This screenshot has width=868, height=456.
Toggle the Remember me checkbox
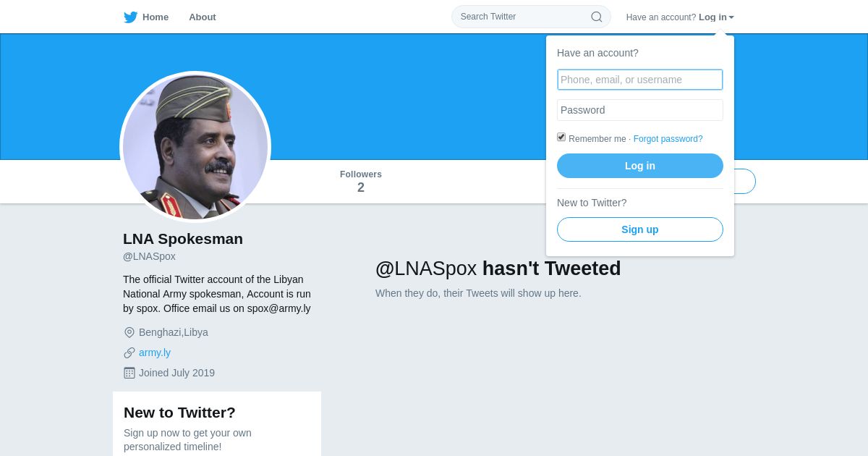pos(561,138)
